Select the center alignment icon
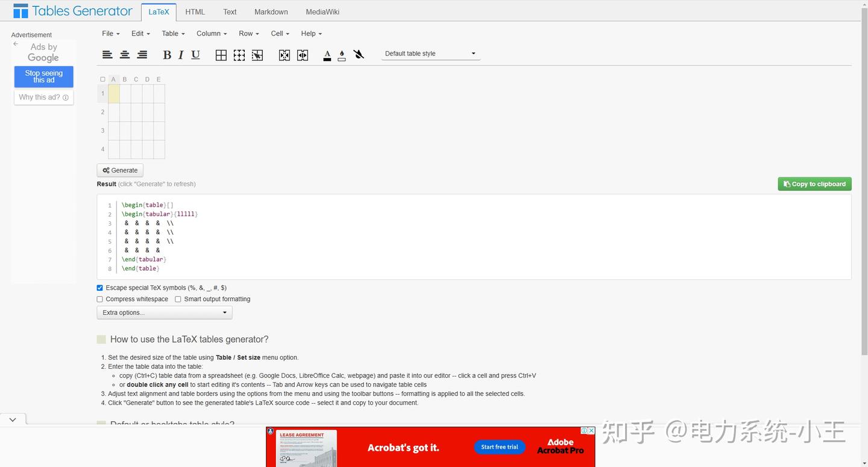The image size is (868, 467). [125, 54]
